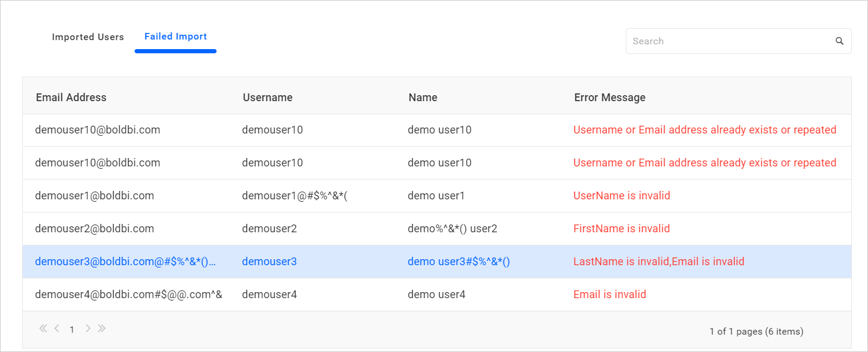The height and width of the screenshot is (352, 868).
Task: Click username cell demouser1@#$%^&*(
Action: point(295,196)
